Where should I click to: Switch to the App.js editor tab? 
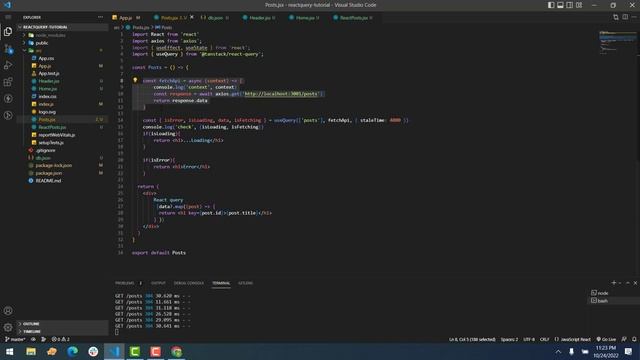tap(126, 18)
